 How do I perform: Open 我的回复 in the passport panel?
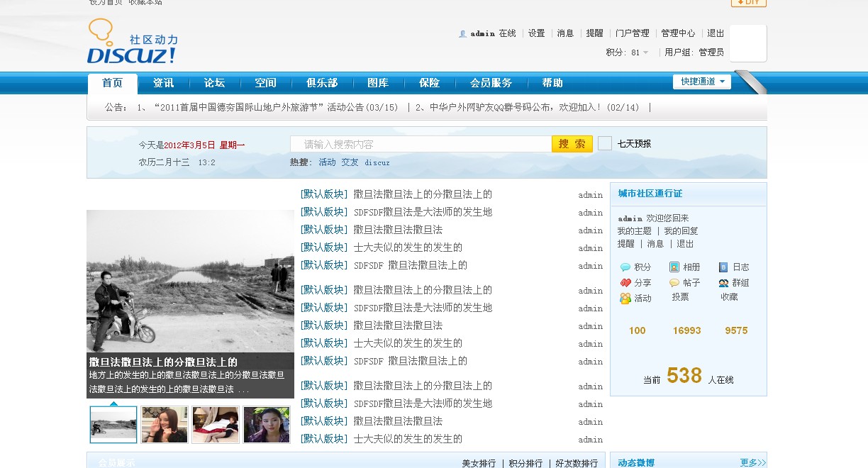click(x=681, y=231)
